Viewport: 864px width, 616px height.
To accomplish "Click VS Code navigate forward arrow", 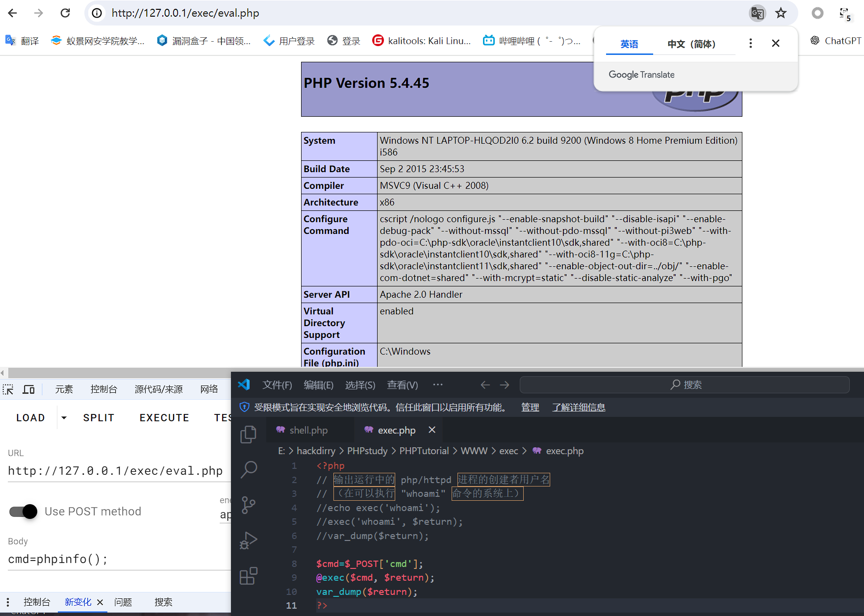I will pos(505,385).
